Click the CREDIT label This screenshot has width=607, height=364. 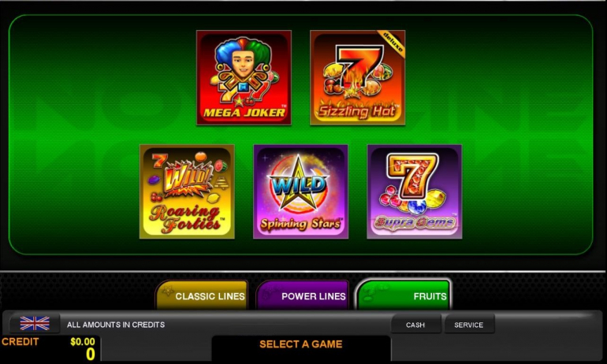coord(20,342)
